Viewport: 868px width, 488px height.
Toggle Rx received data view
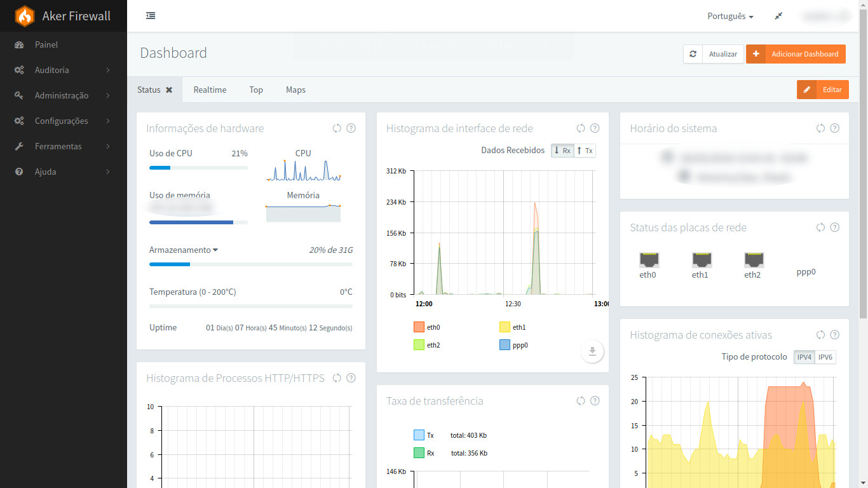pos(562,151)
